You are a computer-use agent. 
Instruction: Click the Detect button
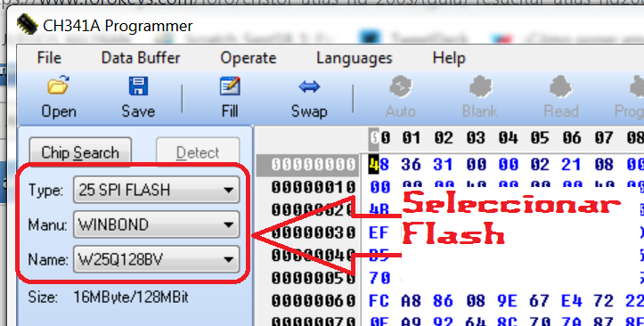click(x=198, y=152)
